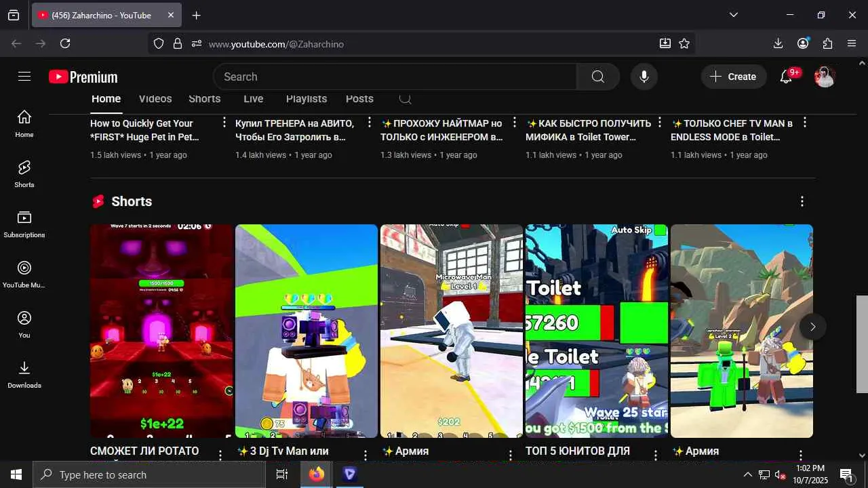Click the Create button

coord(734,77)
